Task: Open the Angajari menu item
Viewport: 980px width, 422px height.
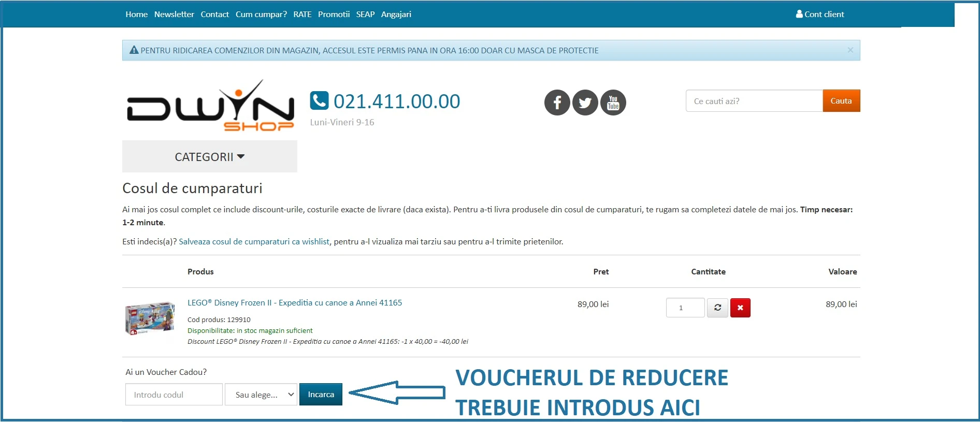Action: coord(396,14)
